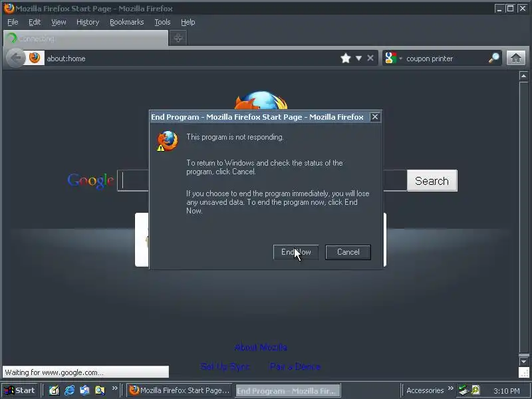Click the End Now button
Screen dimensions: 532x399
tap(295, 252)
